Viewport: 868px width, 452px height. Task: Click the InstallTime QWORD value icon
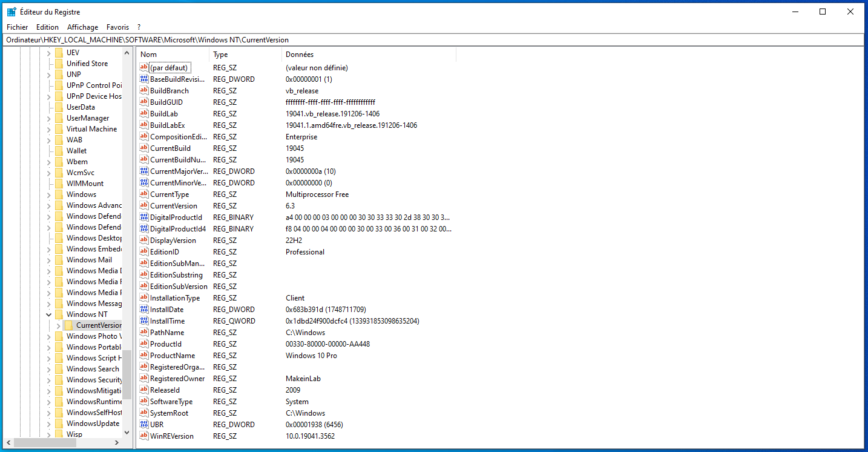pos(144,321)
